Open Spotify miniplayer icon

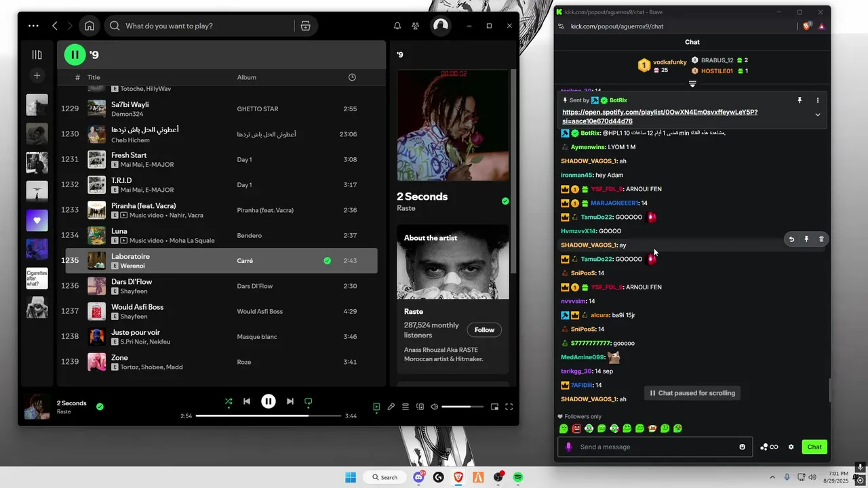pos(494,407)
